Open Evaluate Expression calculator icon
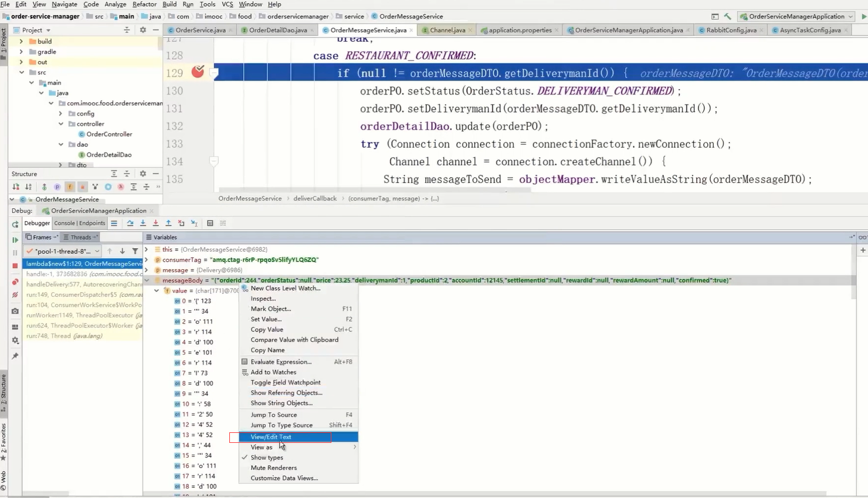868x498 pixels. [x=210, y=223]
